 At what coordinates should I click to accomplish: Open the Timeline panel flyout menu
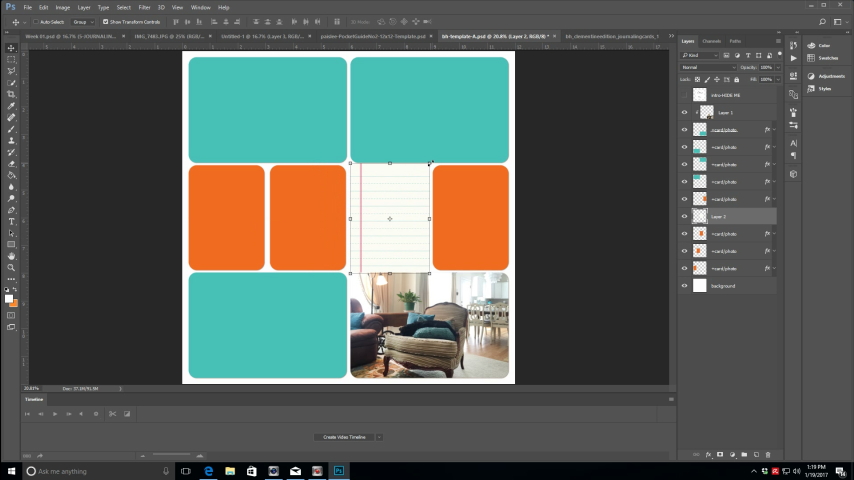(671, 399)
